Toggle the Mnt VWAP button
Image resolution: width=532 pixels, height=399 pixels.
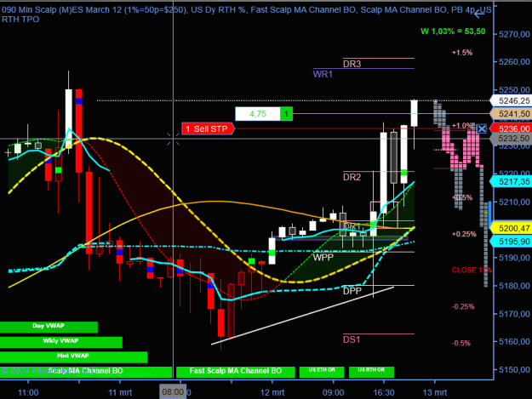click(x=73, y=357)
